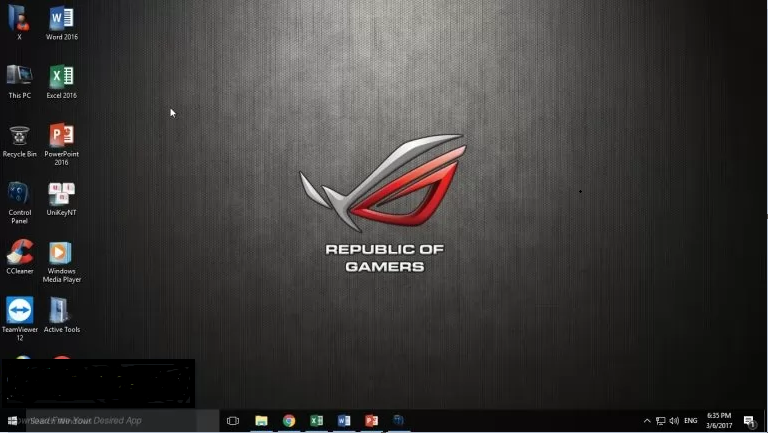This screenshot has height=433, width=768.
Task: Launch PowerPoint 2016 desktop shortcut
Action: 61,144
